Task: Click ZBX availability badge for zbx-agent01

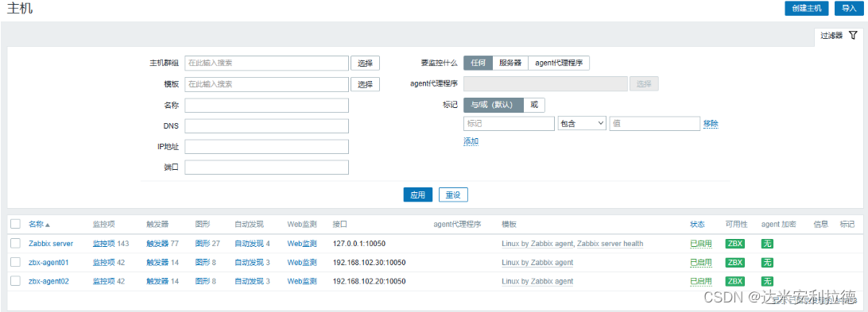Action: pos(734,262)
